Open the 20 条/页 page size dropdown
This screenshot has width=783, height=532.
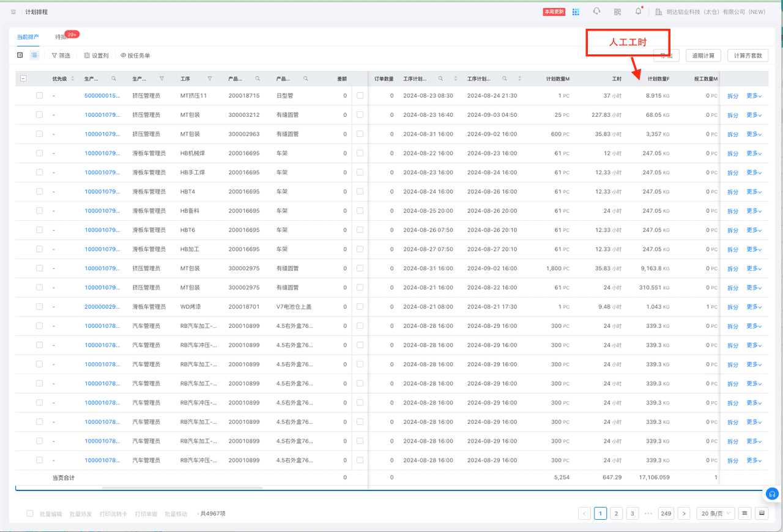click(716, 514)
